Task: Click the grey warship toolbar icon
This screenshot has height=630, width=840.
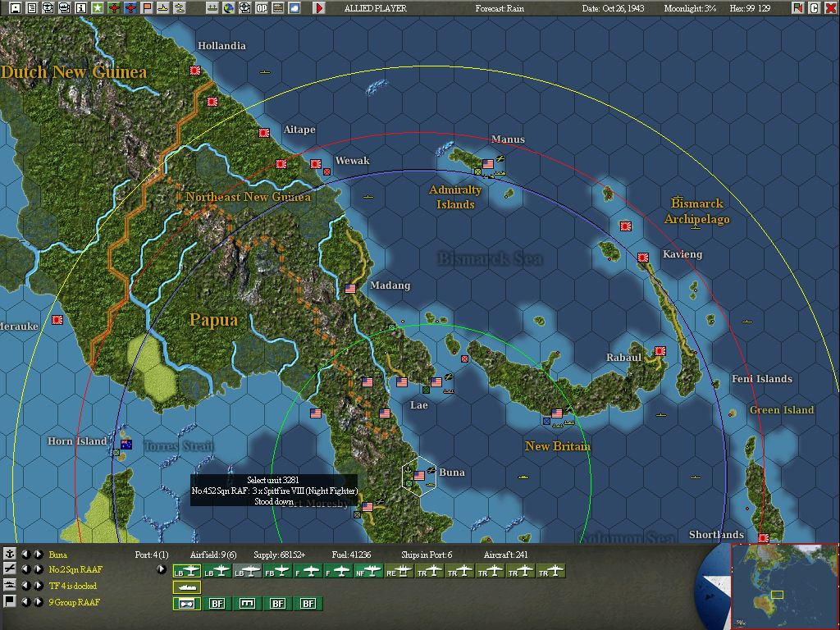Action: pyautogui.click(x=212, y=8)
